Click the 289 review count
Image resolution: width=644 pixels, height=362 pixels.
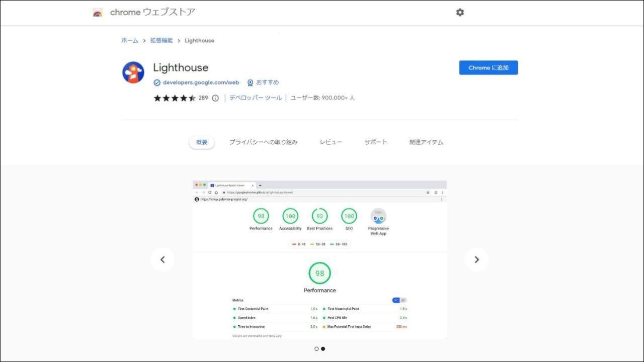point(203,98)
